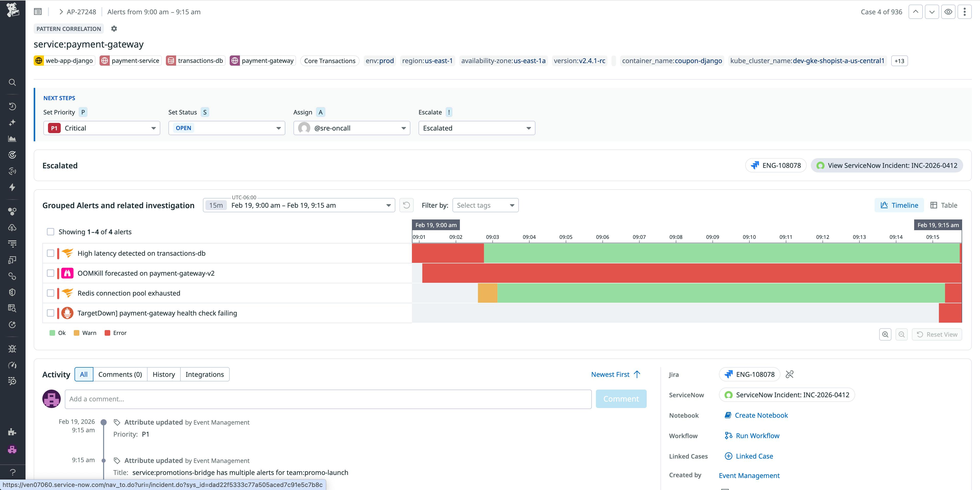
Task: Open the search icon in the left sidebar
Action: click(x=12, y=82)
